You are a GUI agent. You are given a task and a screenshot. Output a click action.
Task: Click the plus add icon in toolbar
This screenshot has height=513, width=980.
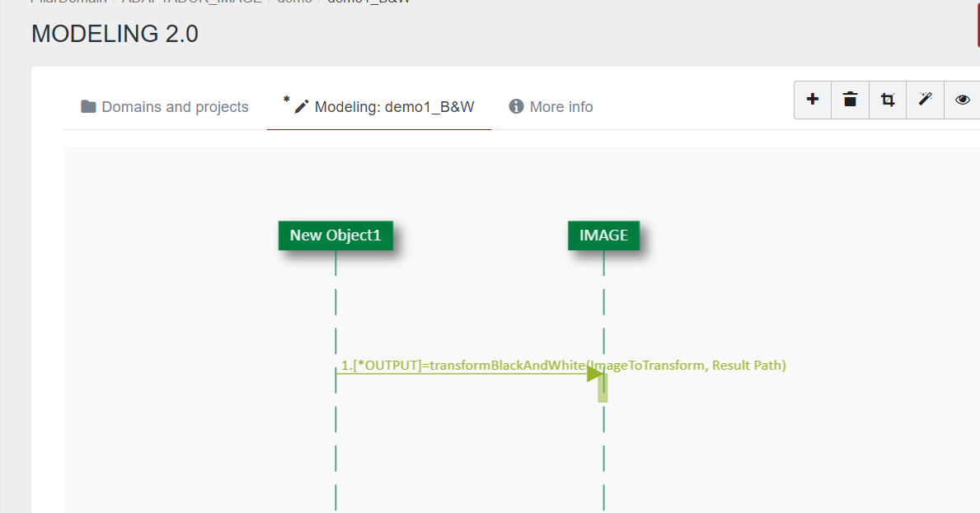[813, 100]
